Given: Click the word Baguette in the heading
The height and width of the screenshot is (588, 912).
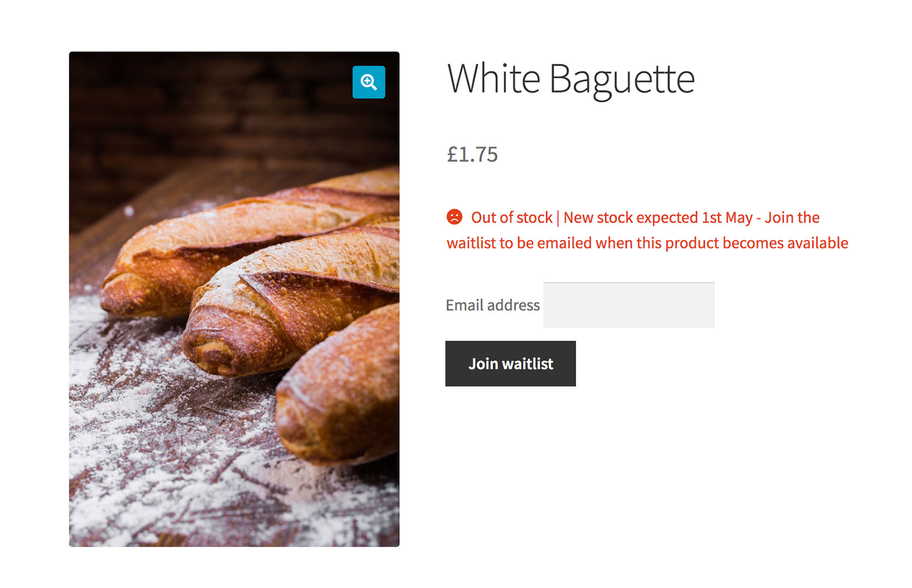Looking at the screenshot, I should pyautogui.click(x=622, y=79).
